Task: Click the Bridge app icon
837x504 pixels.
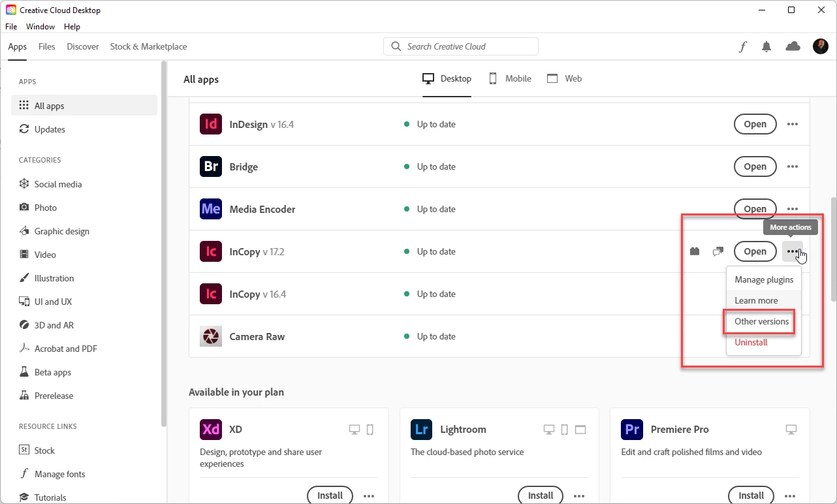Action: pos(211,166)
